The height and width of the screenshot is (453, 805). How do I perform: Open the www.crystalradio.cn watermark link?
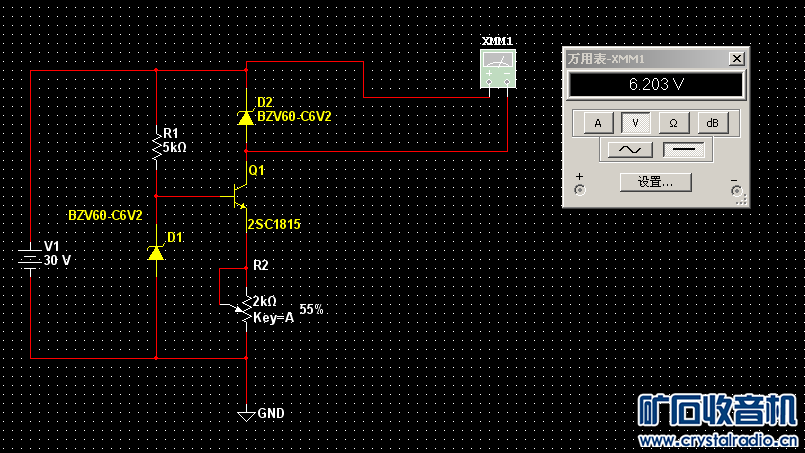pyautogui.click(x=718, y=440)
